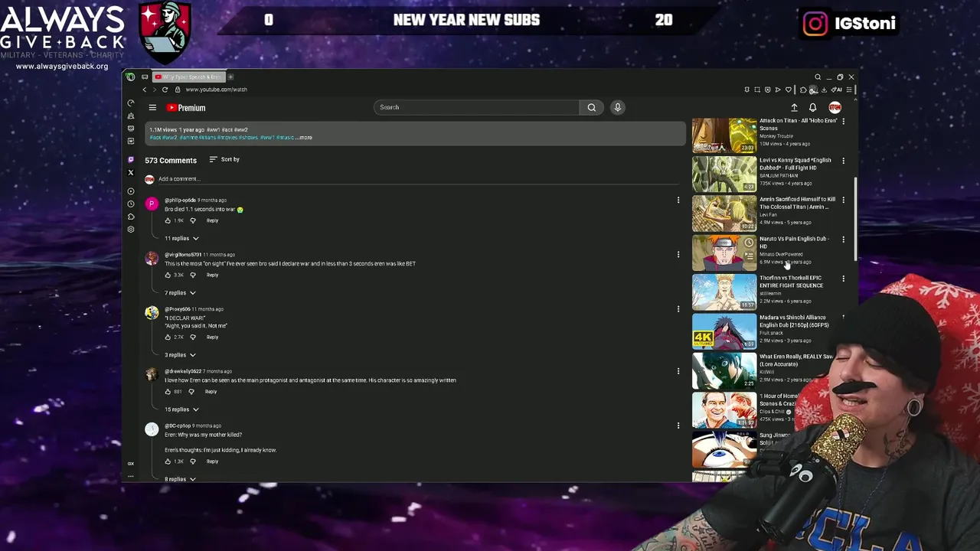The image size is (980, 551).
Task: Open the YouTube hamburger guide menu
Action: point(152,108)
